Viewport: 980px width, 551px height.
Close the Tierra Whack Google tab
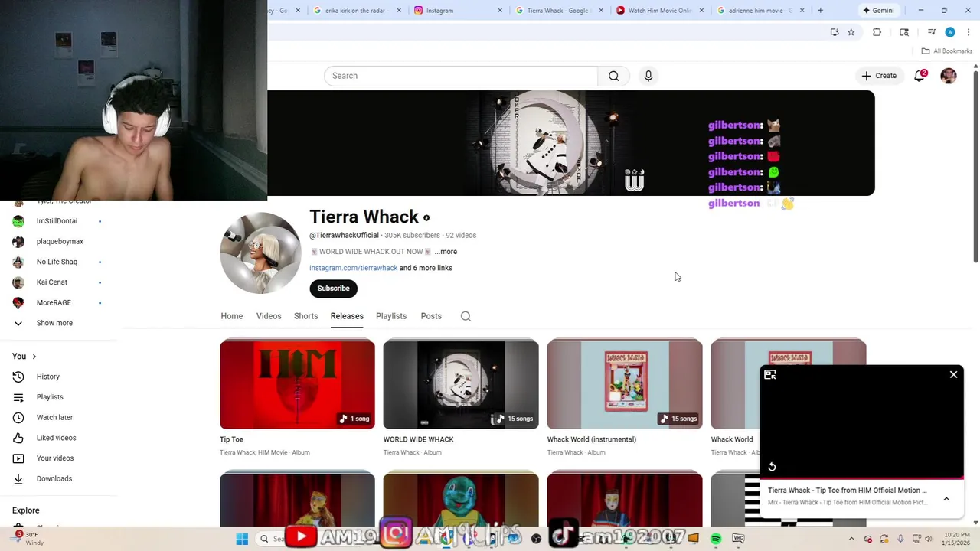pos(601,11)
